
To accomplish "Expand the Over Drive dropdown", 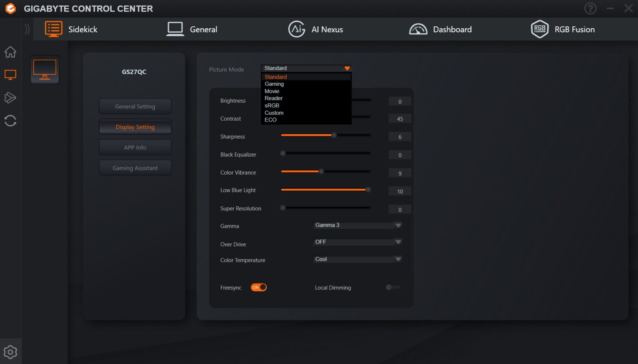I will pyautogui.click(x=357, y=242).
